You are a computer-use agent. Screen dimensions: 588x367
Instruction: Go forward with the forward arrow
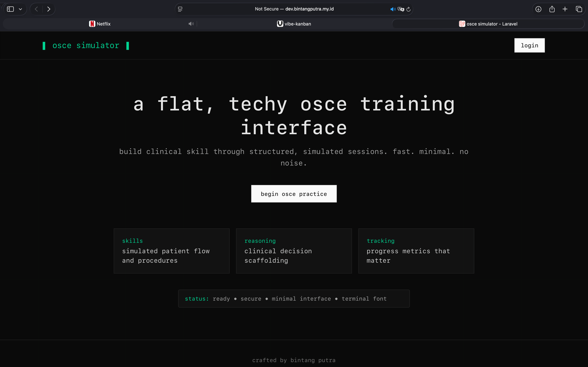[x=49, y=9]
